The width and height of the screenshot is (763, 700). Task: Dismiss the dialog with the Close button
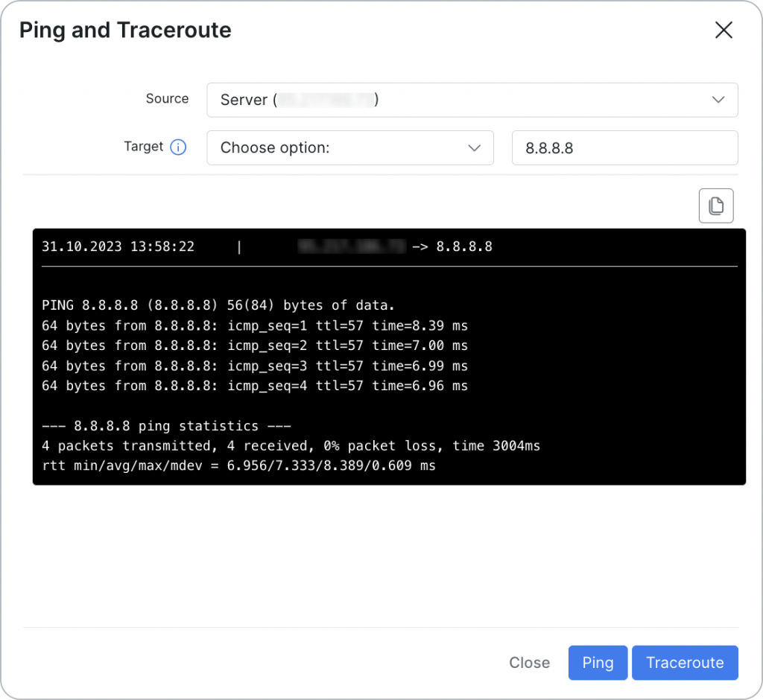(x=529, y=662)
